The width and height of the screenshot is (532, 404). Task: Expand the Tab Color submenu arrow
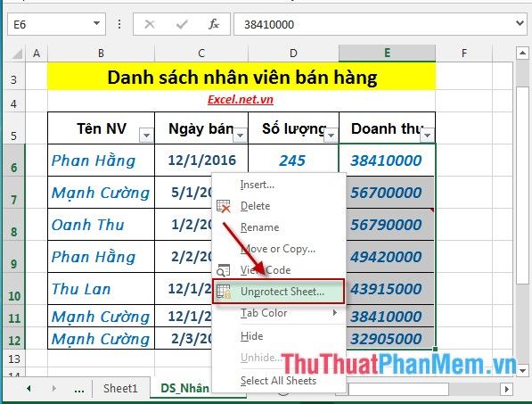pos(335,313)
